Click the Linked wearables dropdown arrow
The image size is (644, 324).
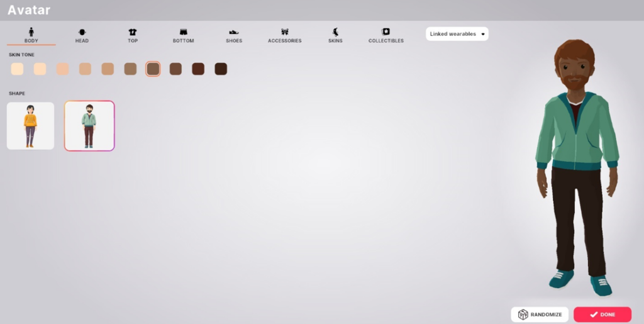coord(482,34)
